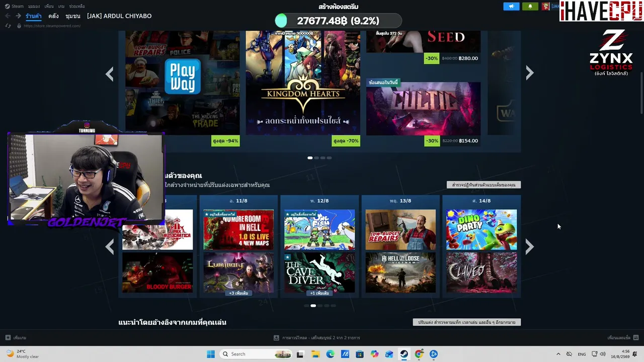Viewport: 644px width, 362px height.
Task: Click the browser back arrow
Action: coord(8,16)
